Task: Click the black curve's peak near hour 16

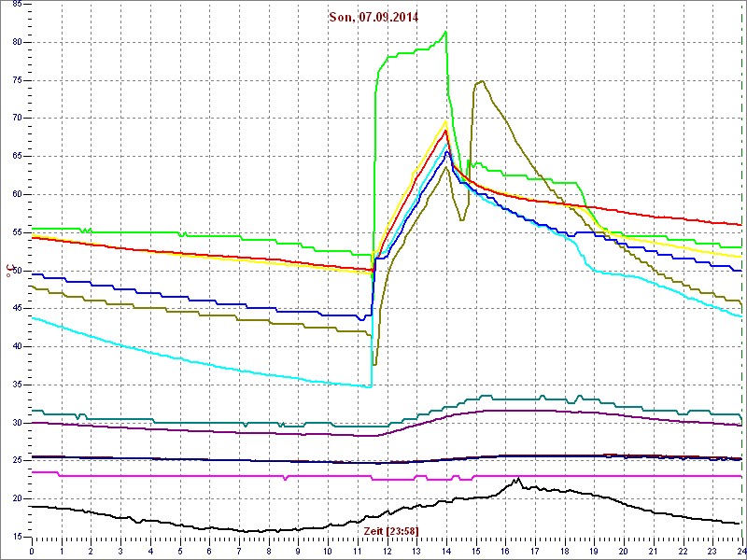Action: point(516,479)
